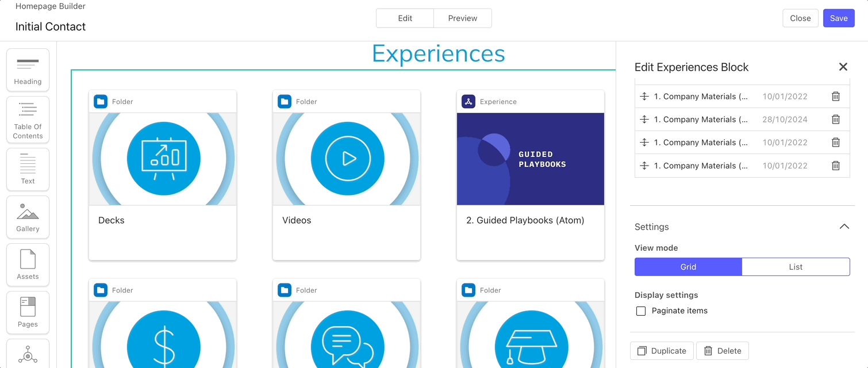The height and width of the screenshot is (368, 868).
Task: Add a Table Of Contents block
Action: [x=28, y=120]
